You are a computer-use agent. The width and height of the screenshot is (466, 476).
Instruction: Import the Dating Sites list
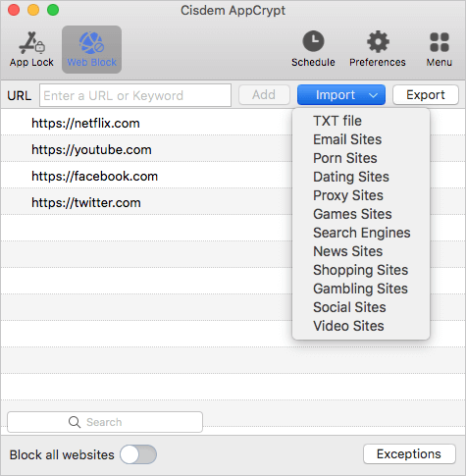tap(351, 177)
